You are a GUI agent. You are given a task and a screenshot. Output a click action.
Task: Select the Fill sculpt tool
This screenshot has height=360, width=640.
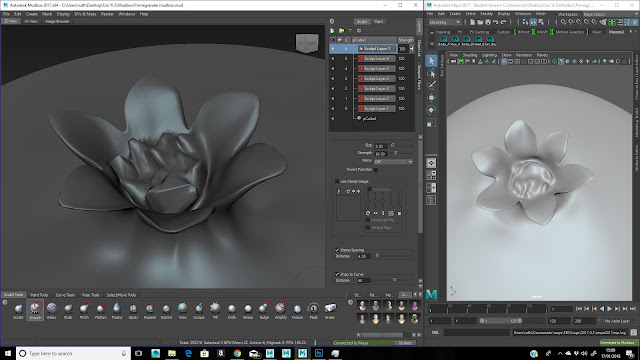215,311
